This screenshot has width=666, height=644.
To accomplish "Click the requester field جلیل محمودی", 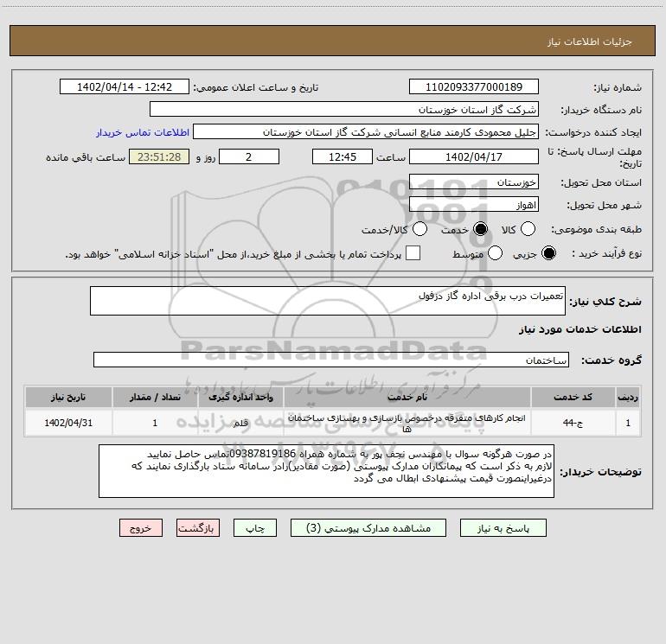I will pos(366,132).
